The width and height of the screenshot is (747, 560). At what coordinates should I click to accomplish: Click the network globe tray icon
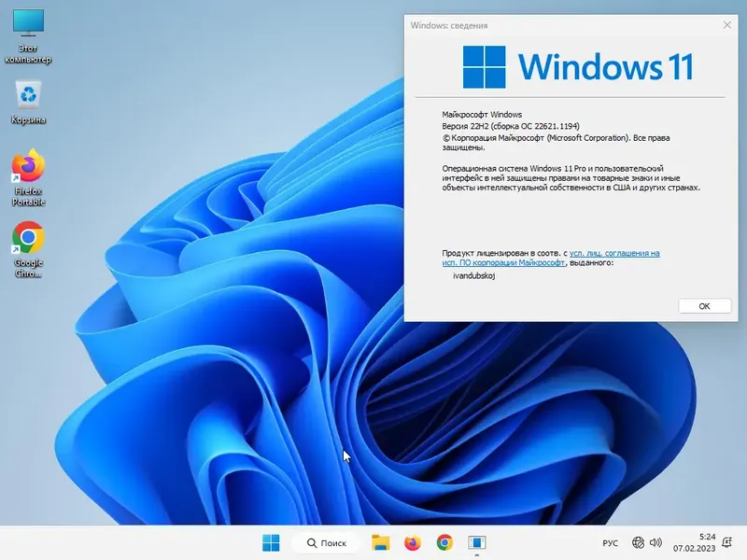640,542
